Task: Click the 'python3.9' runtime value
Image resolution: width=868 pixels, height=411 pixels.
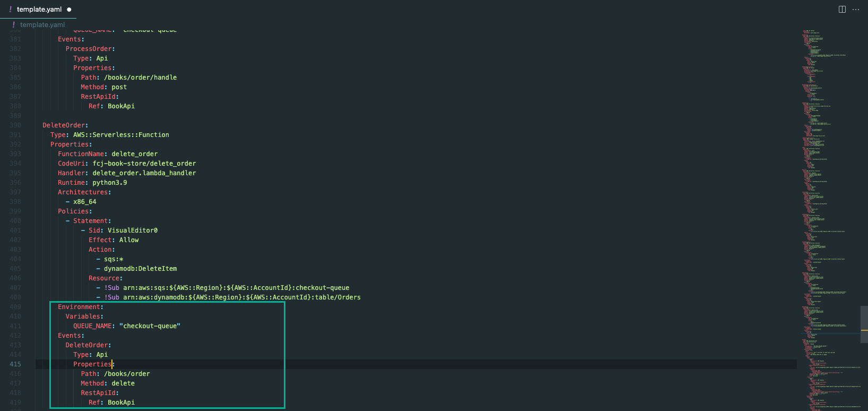Action: click(110, 183)
